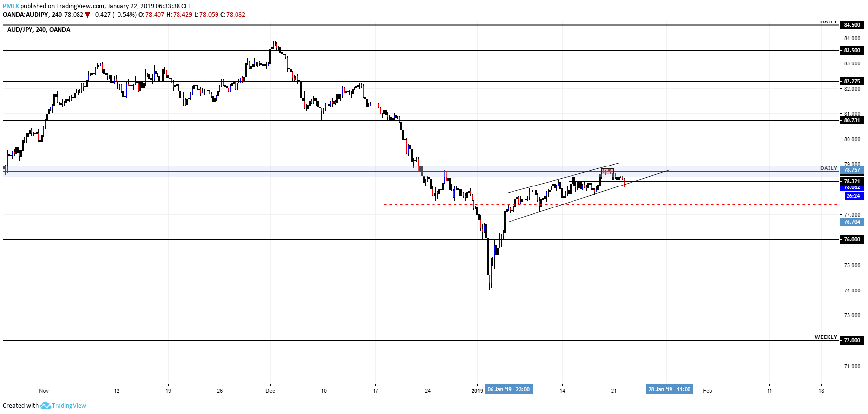The width and height of the screenshot is (868, 414).
Task: Select the 78.757 blue price label
Action: pyautogui.click(x=852, y=170)
